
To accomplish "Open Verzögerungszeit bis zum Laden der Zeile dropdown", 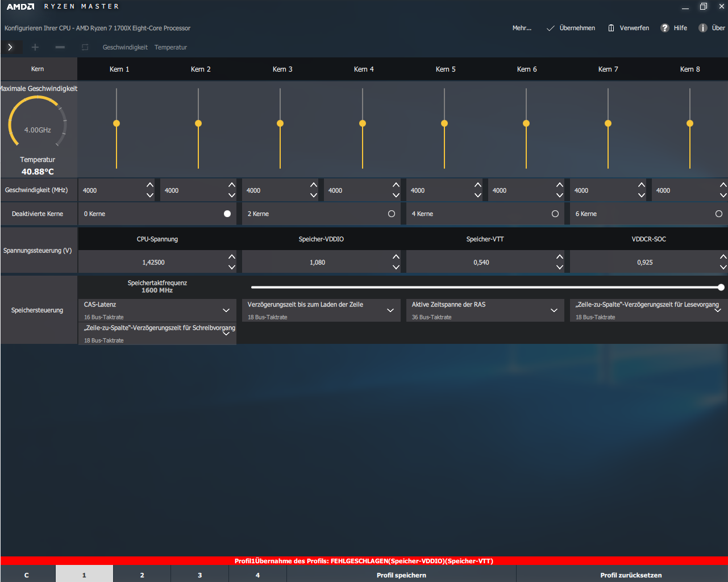I will (x=321, y=310).
